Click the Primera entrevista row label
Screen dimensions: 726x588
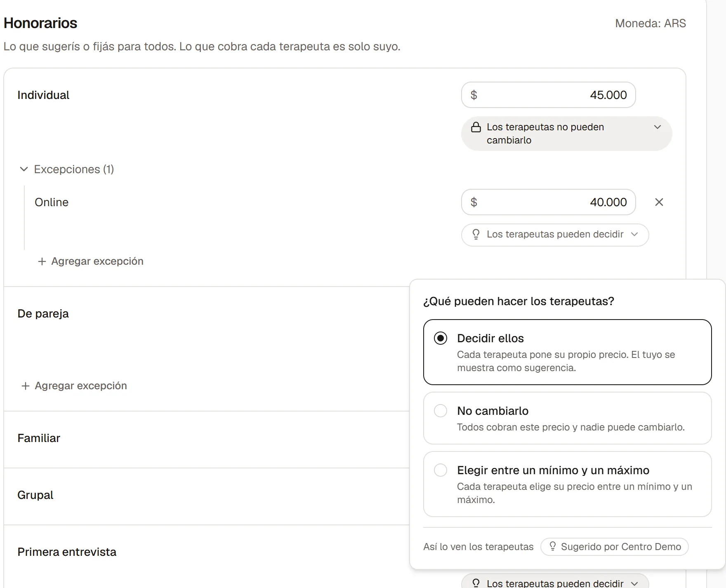[67, 552]
